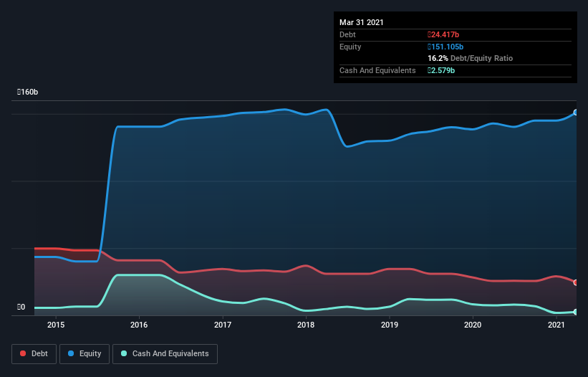
Task: Click the Mar 31 2021 tooltip date
Action: point(362,22)
